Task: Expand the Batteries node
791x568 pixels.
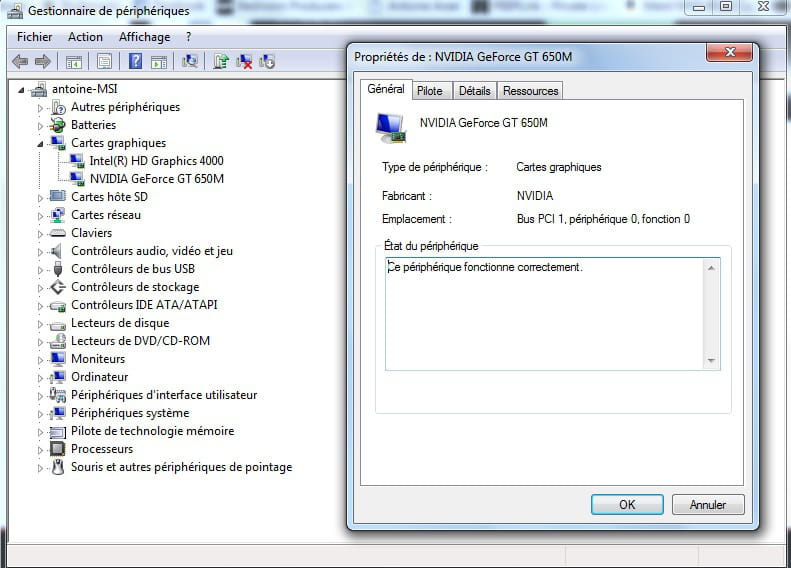Action: click(x=40, y=126)
